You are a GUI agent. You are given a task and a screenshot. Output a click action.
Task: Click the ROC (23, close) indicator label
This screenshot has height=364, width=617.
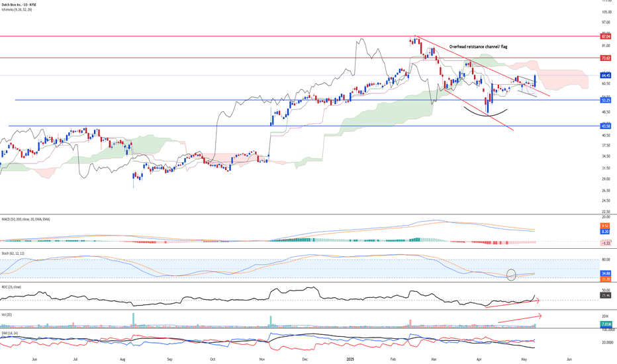click(12, 287)
